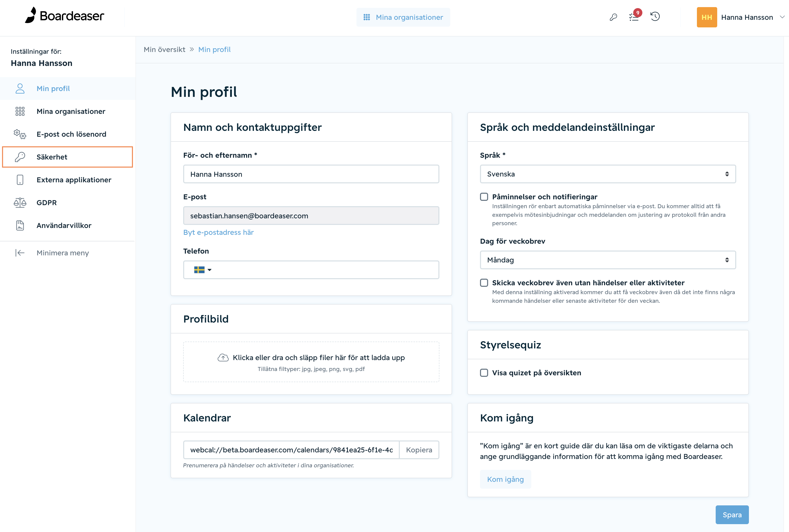Follow the Byt e-postadress här link

point(218,233)
